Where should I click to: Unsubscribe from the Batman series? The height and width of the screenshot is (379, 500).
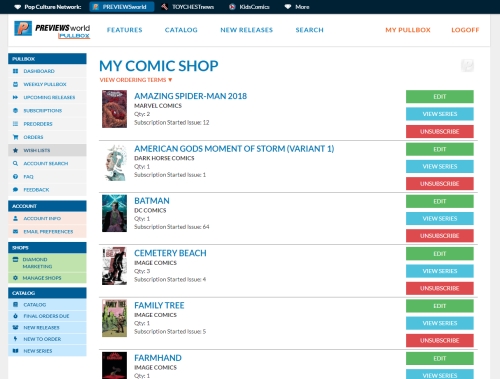pyautogui.click(x=440, y=236)
